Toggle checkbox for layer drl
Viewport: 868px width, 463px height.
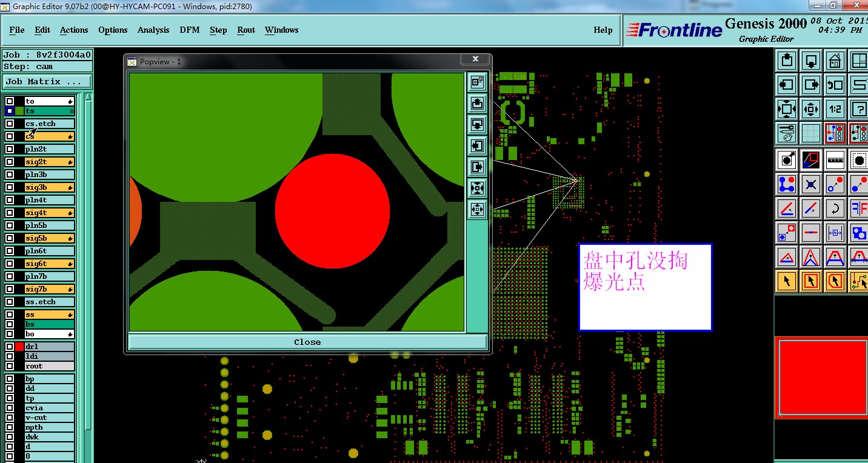pyautogui.click(x=10, y=347)
